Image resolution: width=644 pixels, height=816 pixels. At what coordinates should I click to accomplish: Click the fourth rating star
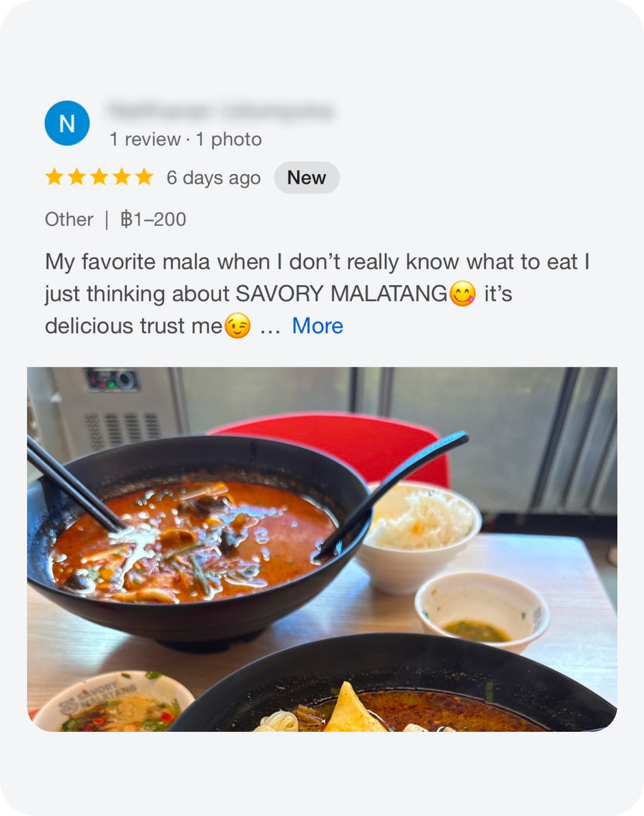[122, 177]
